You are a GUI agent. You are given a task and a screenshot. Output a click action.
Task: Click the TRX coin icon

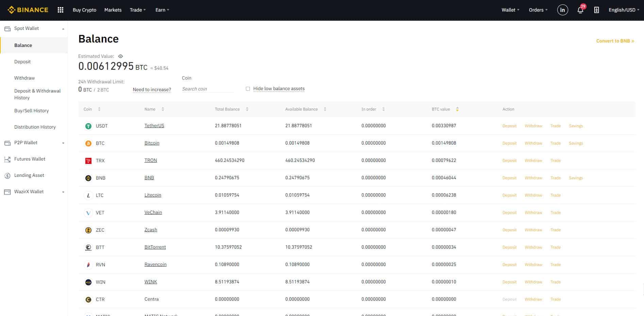88,161
